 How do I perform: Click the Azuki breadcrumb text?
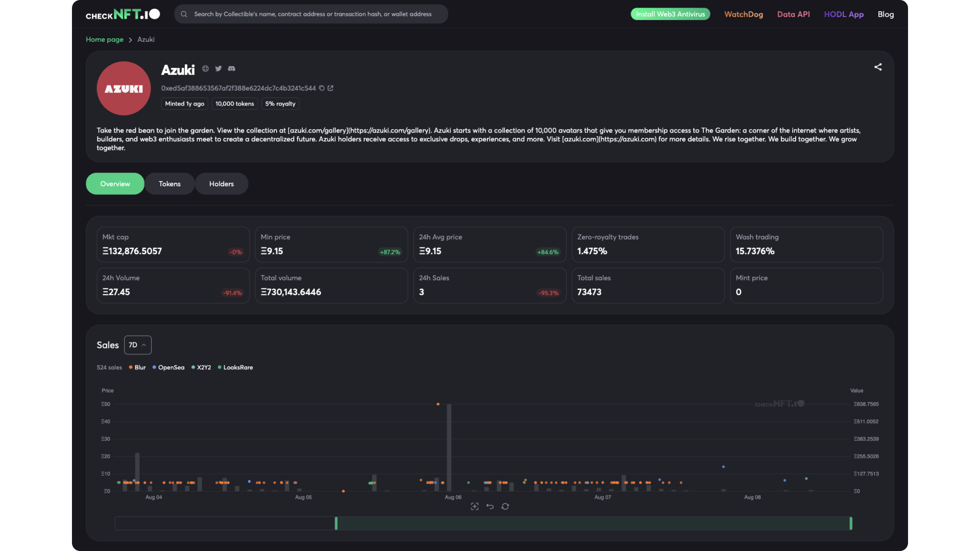point(146,39)
